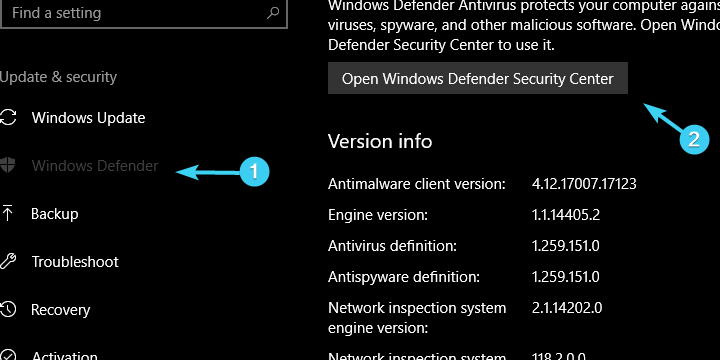Select the Activation sidebar label
Image resolution: width=720 pixels, height=360 pixels.
(65, 355)
